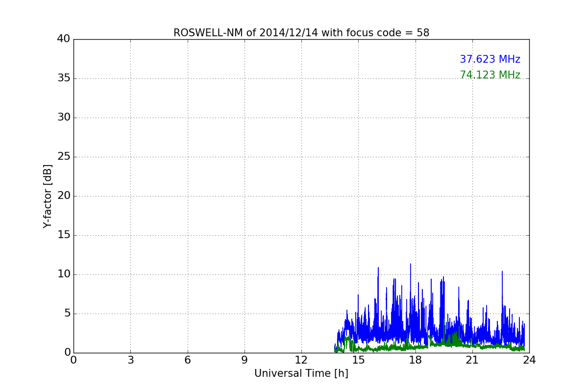Click y-axis tick label 5
This screenshot has width=588, height=392.
tap(67, 314)
